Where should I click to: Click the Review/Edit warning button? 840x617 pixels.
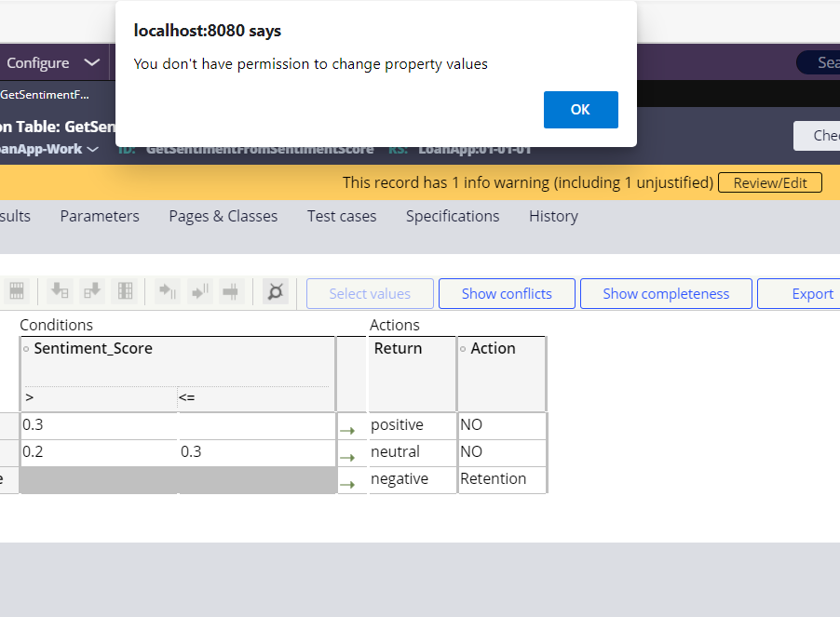click(x=769, y=182)
